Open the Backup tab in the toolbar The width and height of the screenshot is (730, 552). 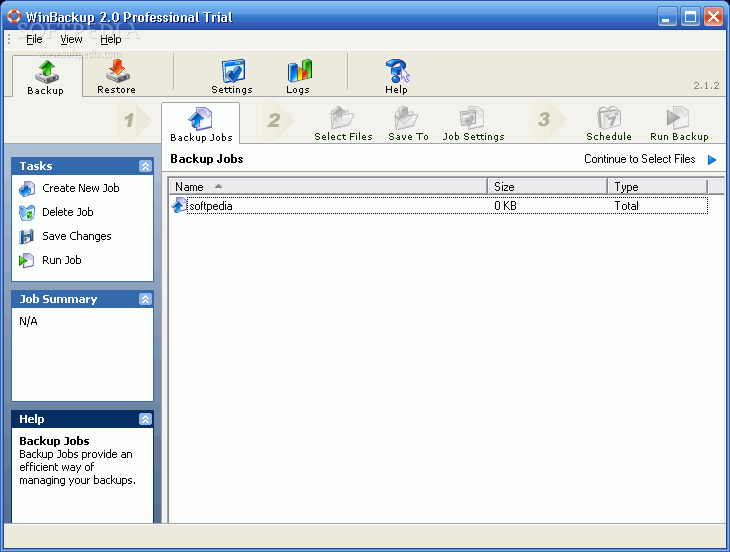click(x=46, y=77)
